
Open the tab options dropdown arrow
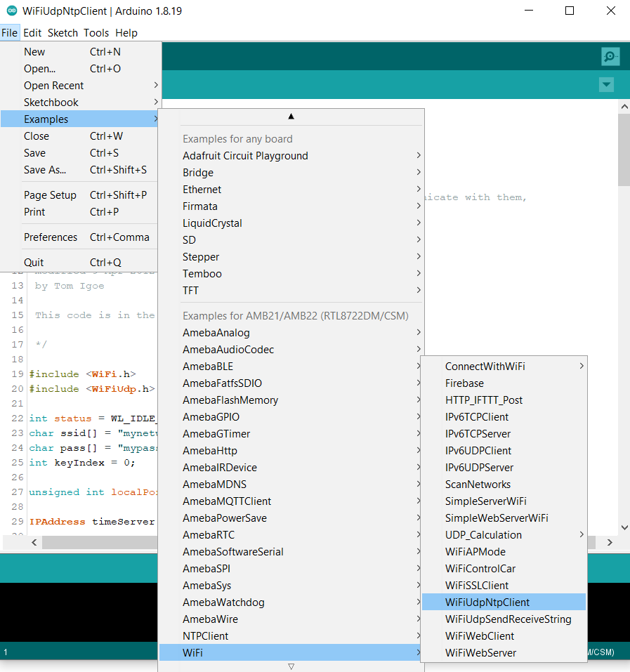[606, 84]
